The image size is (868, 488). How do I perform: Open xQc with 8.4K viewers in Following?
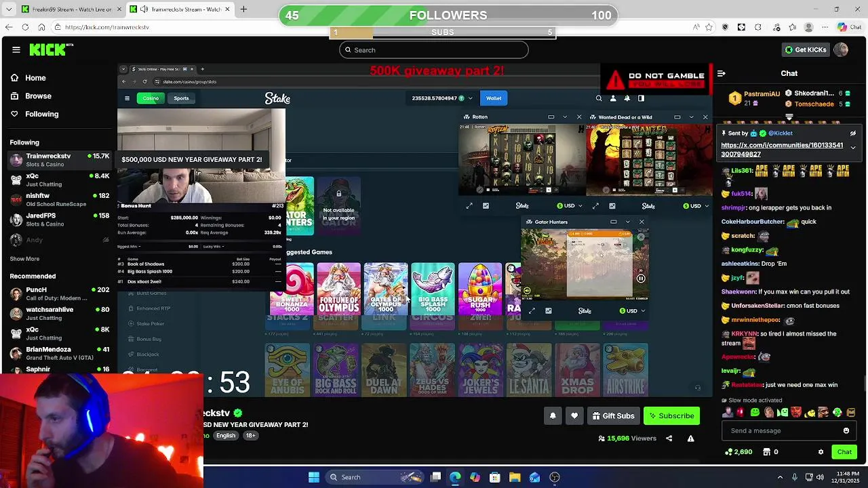point(59,180)
